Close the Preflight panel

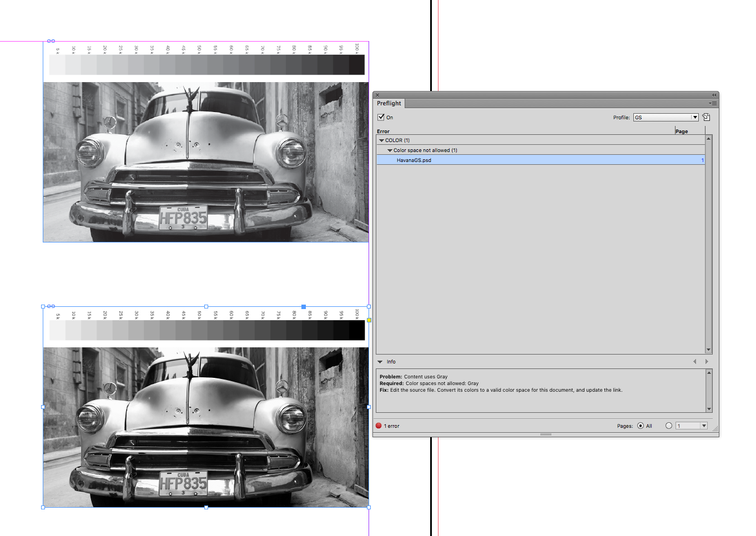point(377,95)
